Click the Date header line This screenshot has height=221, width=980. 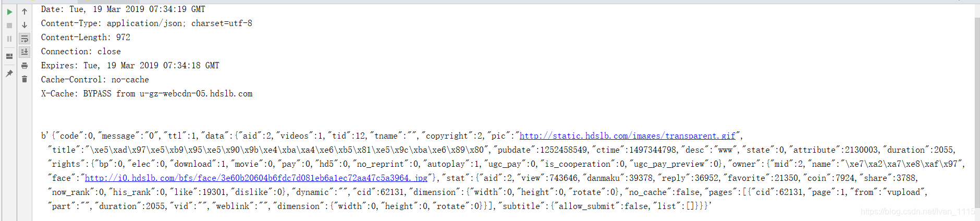pos(123,9)
